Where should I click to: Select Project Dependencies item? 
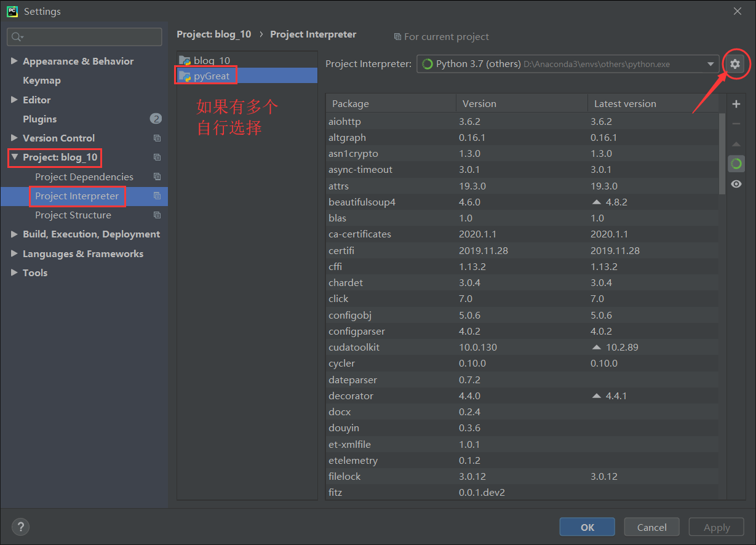(84, 177)
